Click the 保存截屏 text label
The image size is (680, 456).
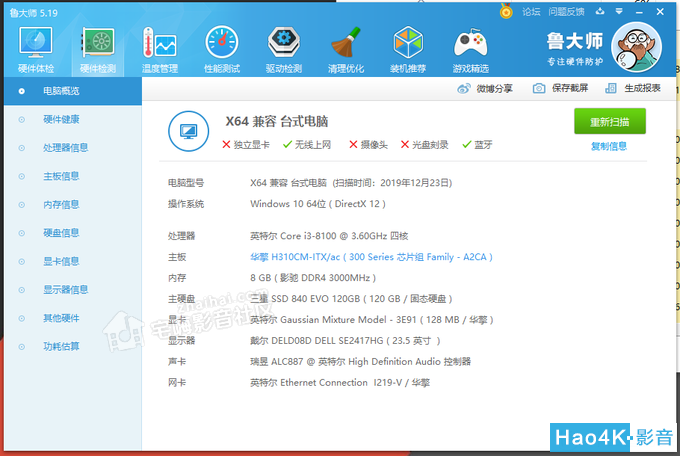pyautogui.click(x=570, y=88)
